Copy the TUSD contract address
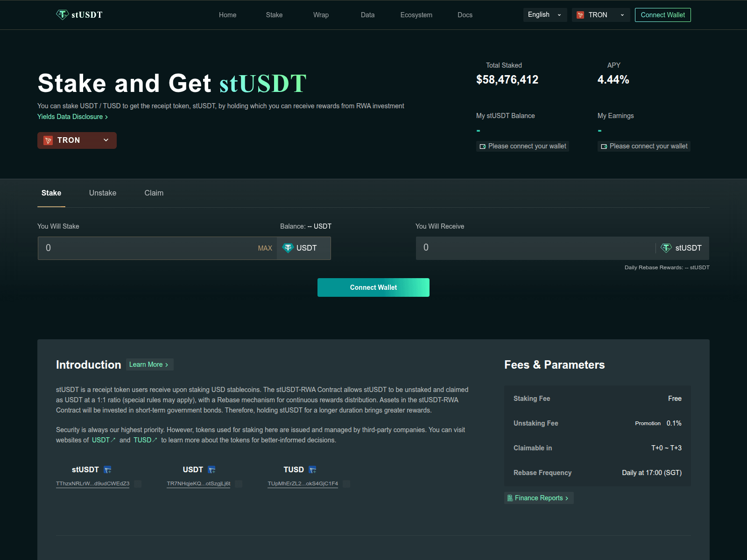 point(346,484)
